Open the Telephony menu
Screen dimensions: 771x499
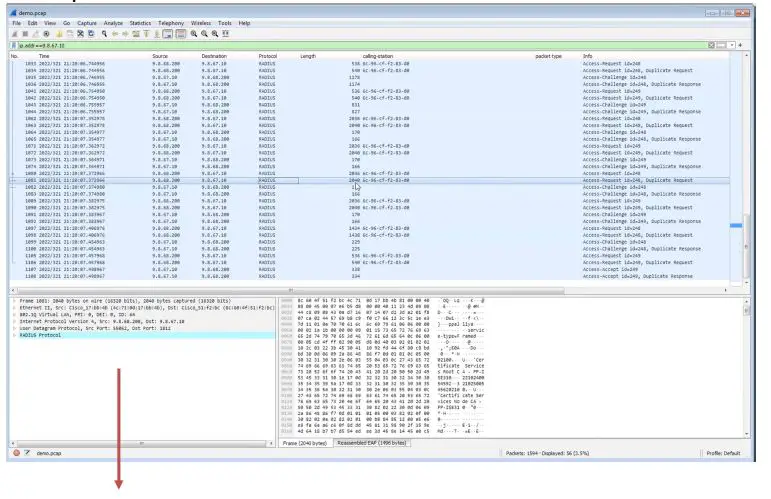(171, 23)
